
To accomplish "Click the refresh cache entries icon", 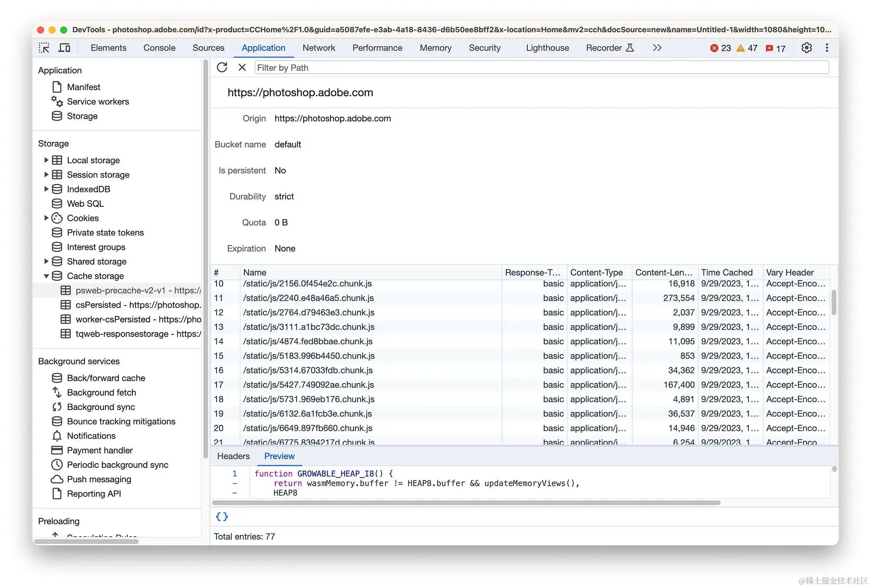I will [222, 67].
